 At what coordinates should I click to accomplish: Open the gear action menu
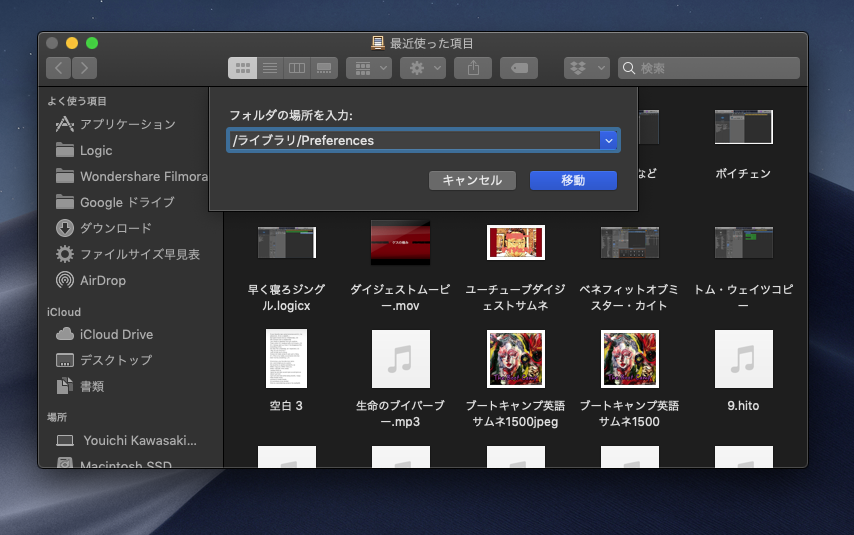coord(422,68)
